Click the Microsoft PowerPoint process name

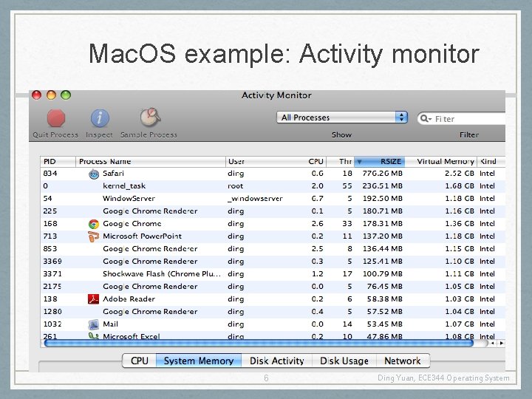[x=142, y=236]
